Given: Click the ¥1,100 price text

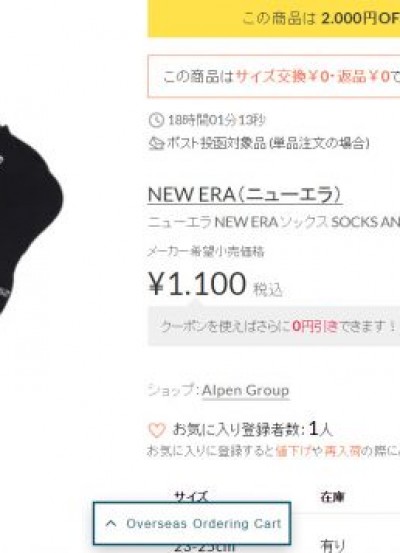Looking at the screenshot, I should tap(197, 284).
